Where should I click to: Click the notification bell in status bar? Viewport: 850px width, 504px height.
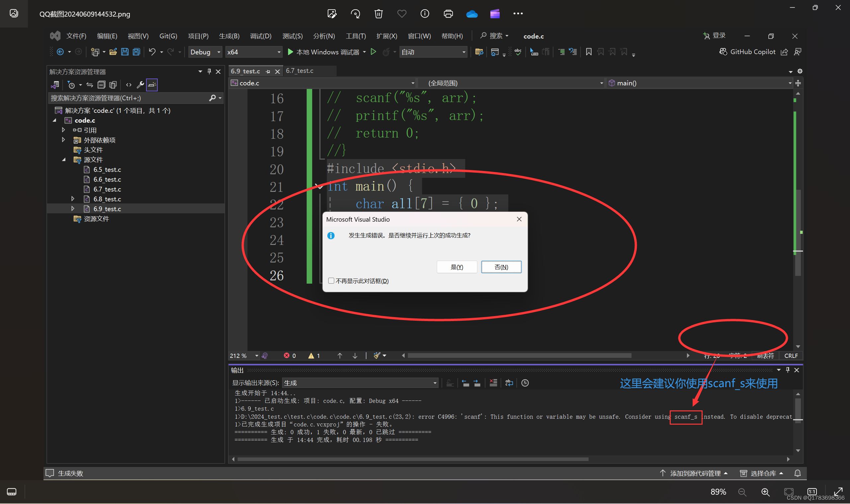pyautogui.click(x=797, y=473)
